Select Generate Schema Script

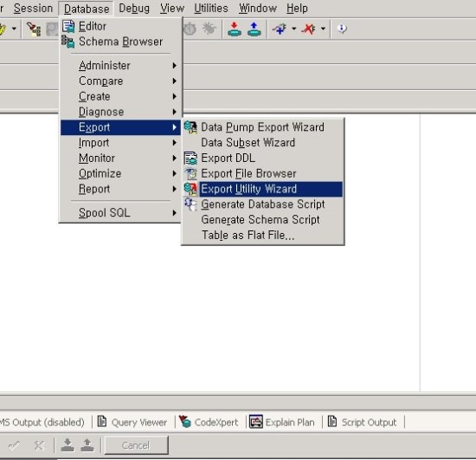(x=263, y=220)
